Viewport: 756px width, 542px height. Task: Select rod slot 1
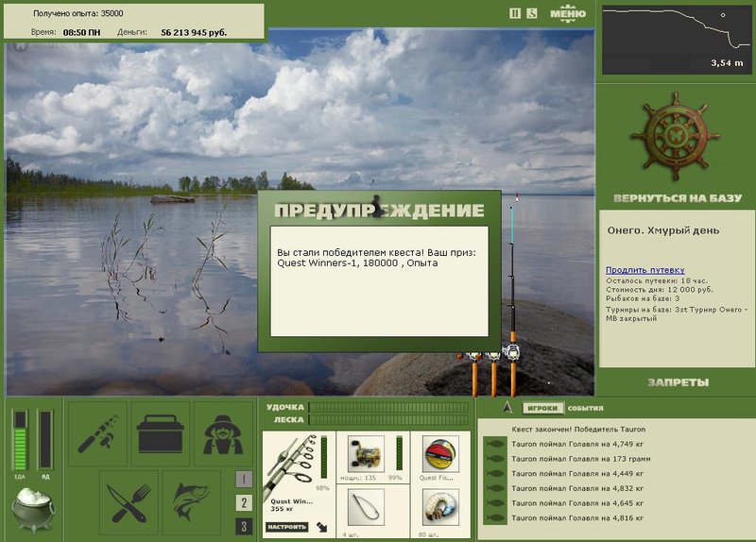point(244,479)
